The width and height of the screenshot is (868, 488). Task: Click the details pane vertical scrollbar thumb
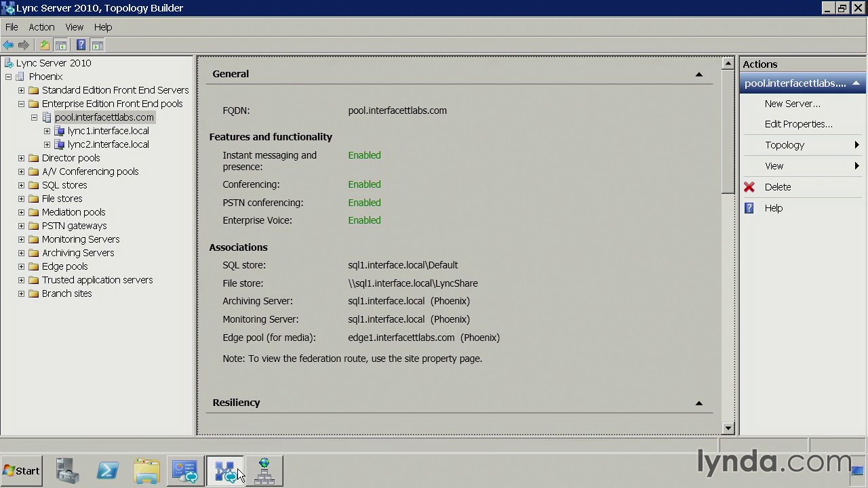point(728,131)
